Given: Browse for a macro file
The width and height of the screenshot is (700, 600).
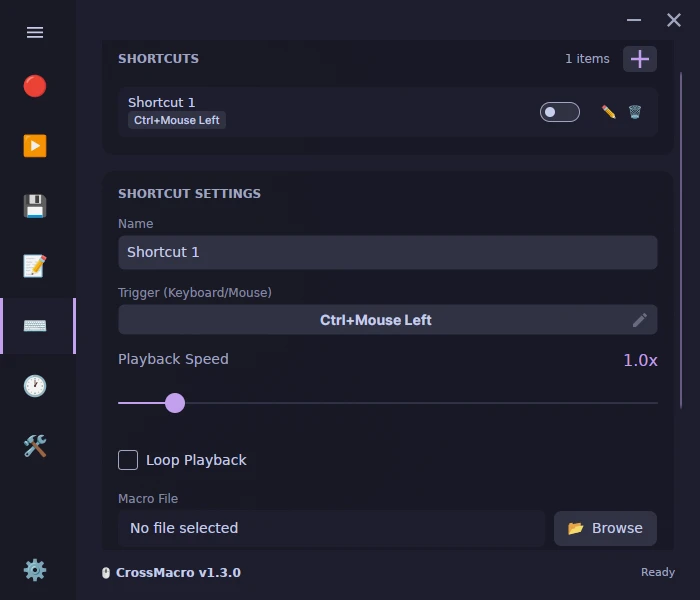Looking at the screenshot, I should (605, 529).
